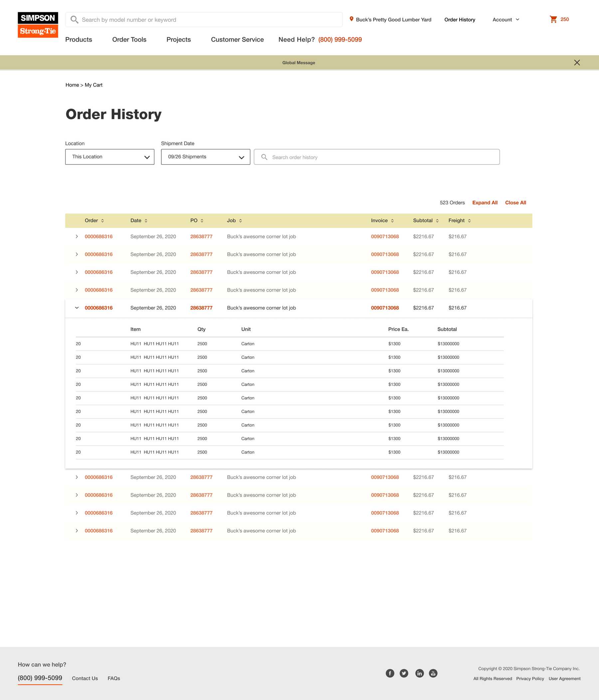Click the Simpson Strong-Tie logo
599x700 pixels.
click(38, 25)
